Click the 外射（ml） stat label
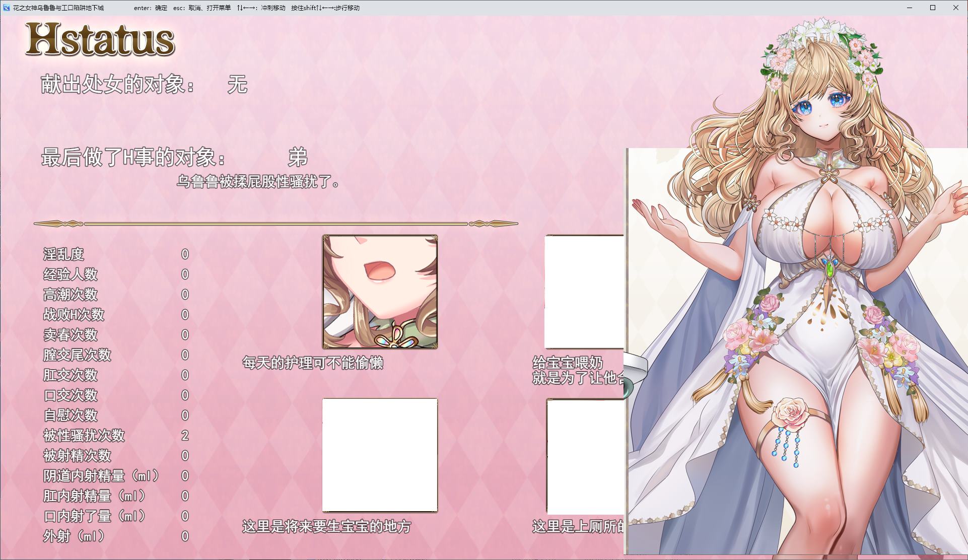Screen dimensions: 968x560 tap(75, 536)
